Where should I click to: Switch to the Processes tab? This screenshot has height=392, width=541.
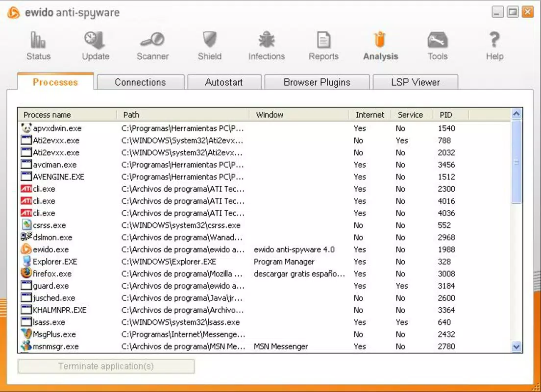[55, 82]
